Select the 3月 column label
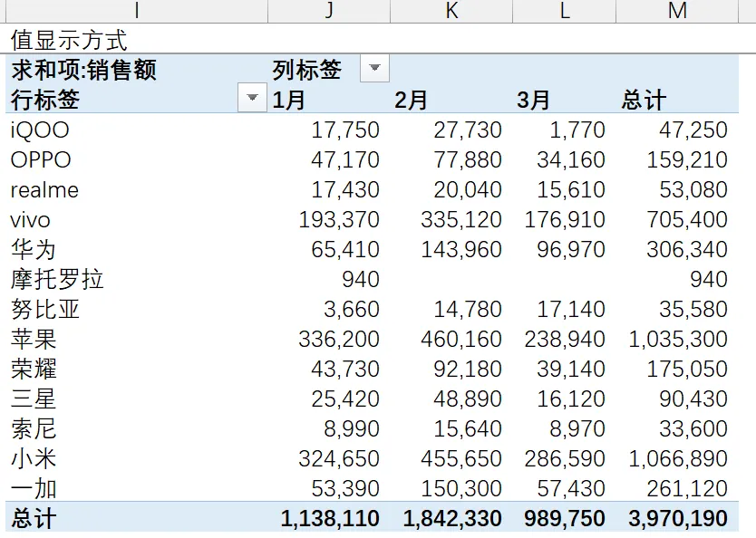 [x=533, y=100]
